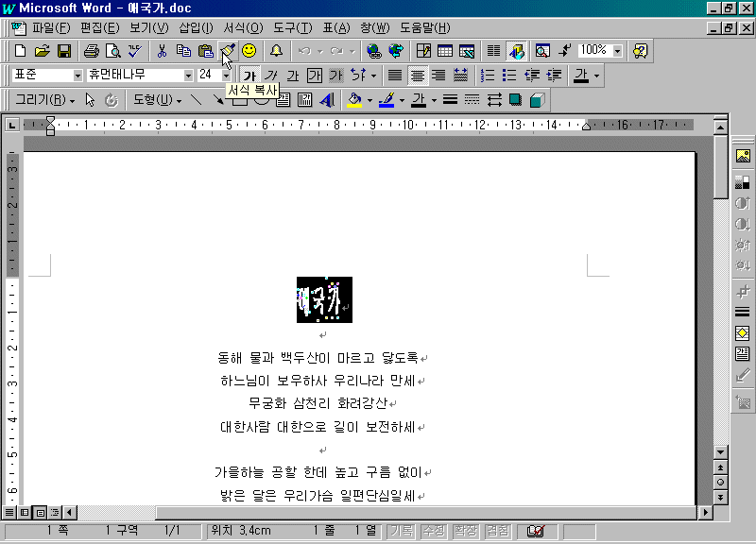The height and width of the screenshot is (544, 756).
Task: Click the Format Painter brush icon
Action: [228, 51]
